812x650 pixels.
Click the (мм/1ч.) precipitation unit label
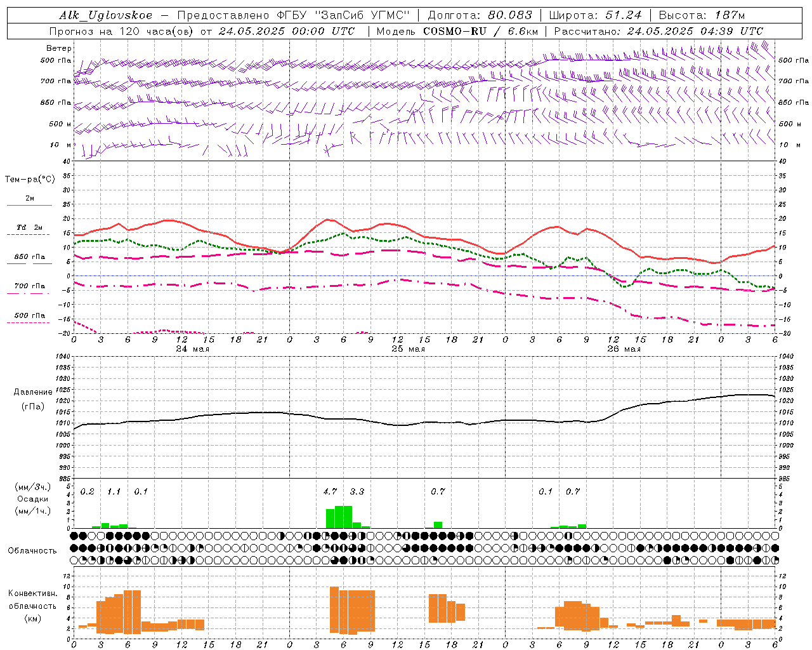pyautogui.click(x=33, y=511)
